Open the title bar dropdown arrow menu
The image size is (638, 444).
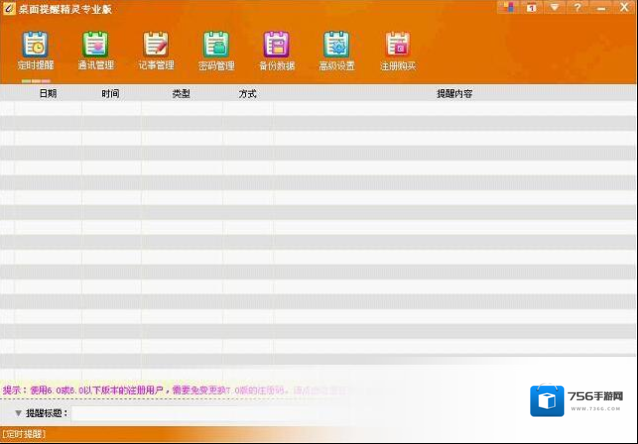555,8
